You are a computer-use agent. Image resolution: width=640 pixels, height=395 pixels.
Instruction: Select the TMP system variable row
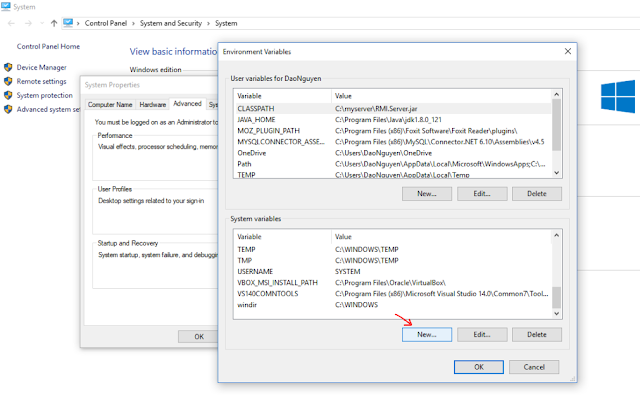(393, 260)
